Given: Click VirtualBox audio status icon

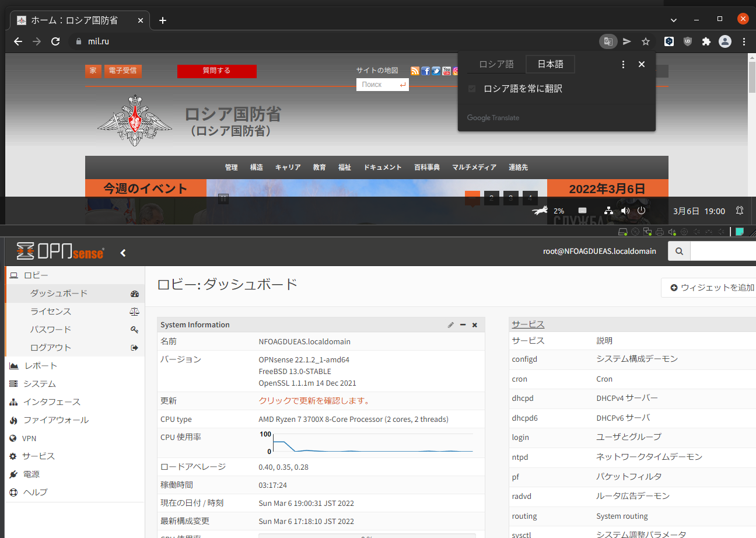Looking at the screenshot, I should 671,232.
